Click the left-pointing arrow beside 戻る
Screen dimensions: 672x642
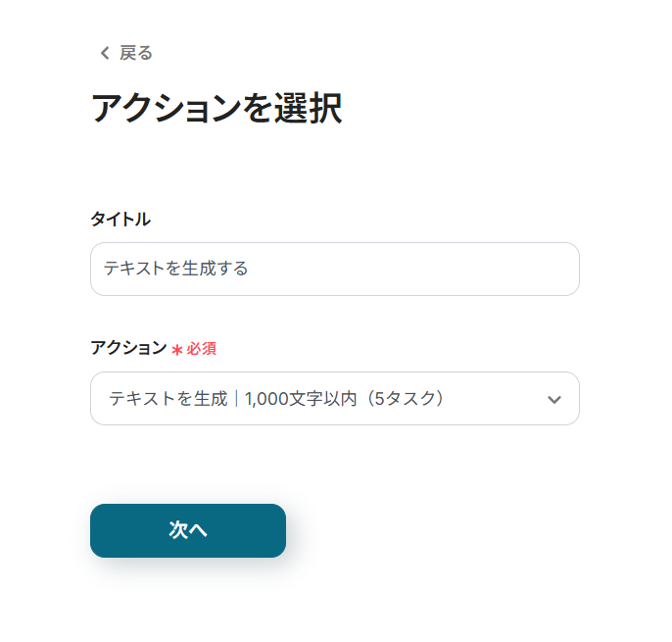(x=105, y=53)
